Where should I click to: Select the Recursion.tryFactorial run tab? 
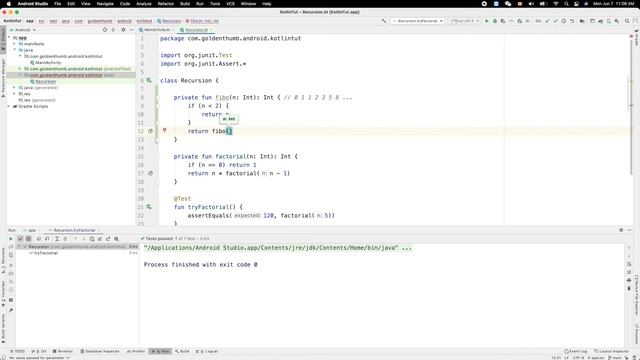pyautogui.click(x=74, y=230)
